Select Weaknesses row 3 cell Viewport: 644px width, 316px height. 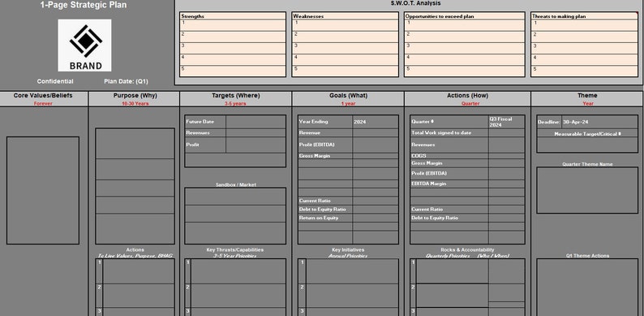pos(345,48)
